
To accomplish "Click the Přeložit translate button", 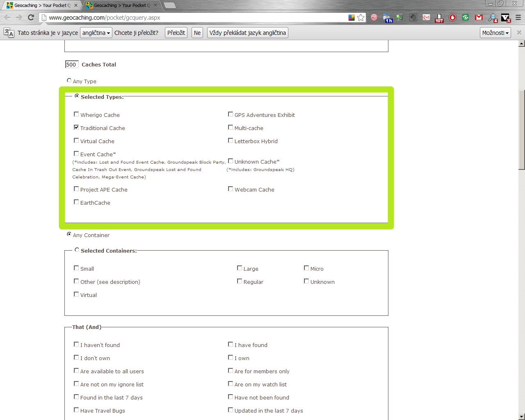I will (176, 33).
